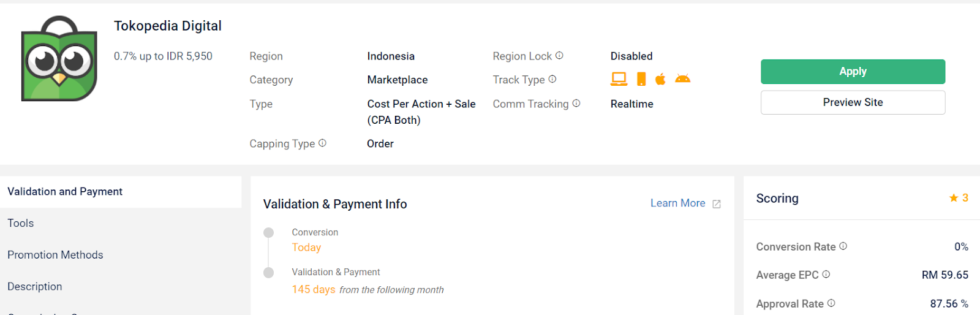Click the Track Type info icon
Image resolution: width=980 pixels, height=315 pixels.
(552, 79)
